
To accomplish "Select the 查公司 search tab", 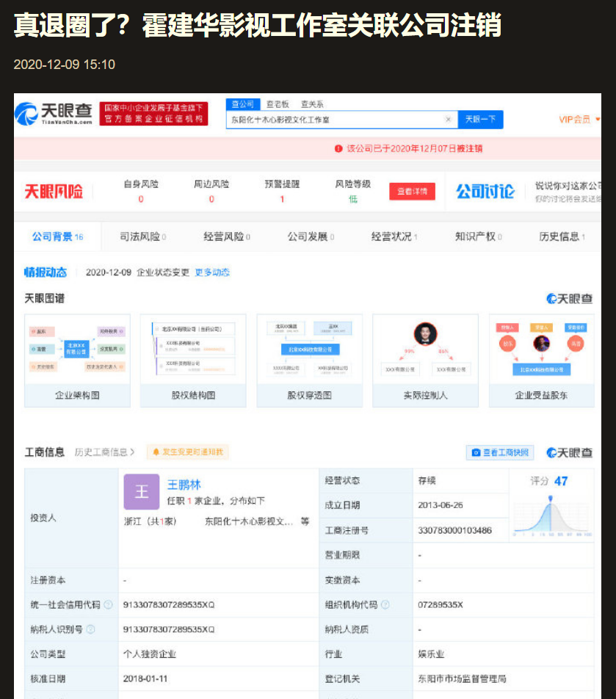I will pyautogui.click(x=242, y=104).
